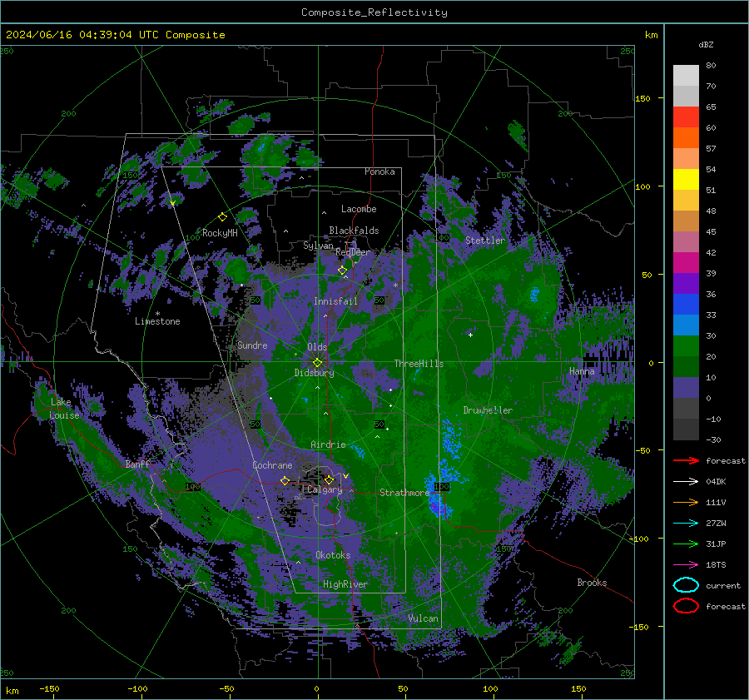This screenshot has height=700, width=749.
Task: Click the yellow radar-site diamond between Olds and Didsbury
Action: point(317,363)
